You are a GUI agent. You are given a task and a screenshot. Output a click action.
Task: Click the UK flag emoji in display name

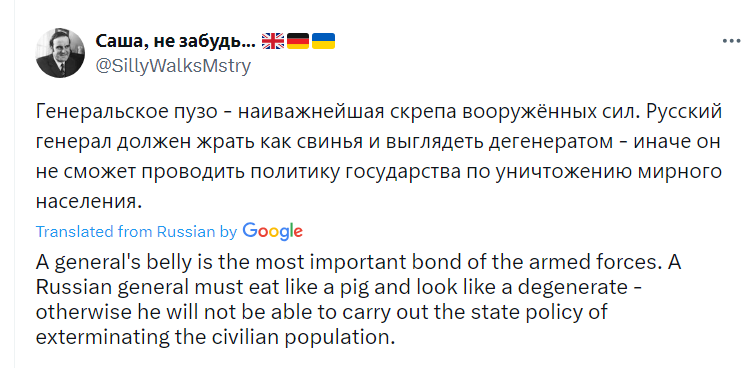click(273, 41)
